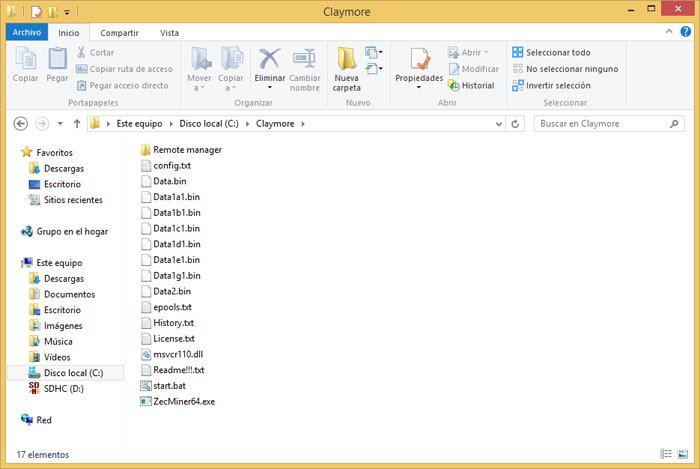Viewport: 700px width, 469px height.
Task: Click the Forward navigation arrow
Action: coord(42,124)
